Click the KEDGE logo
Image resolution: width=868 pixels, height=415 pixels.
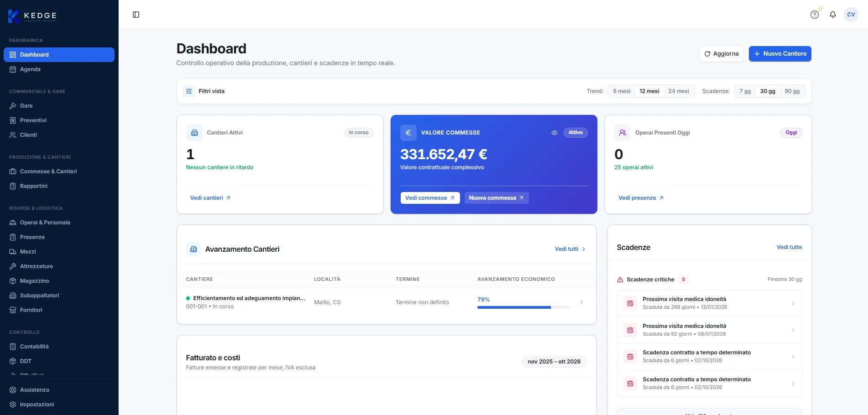click(32, 16)
